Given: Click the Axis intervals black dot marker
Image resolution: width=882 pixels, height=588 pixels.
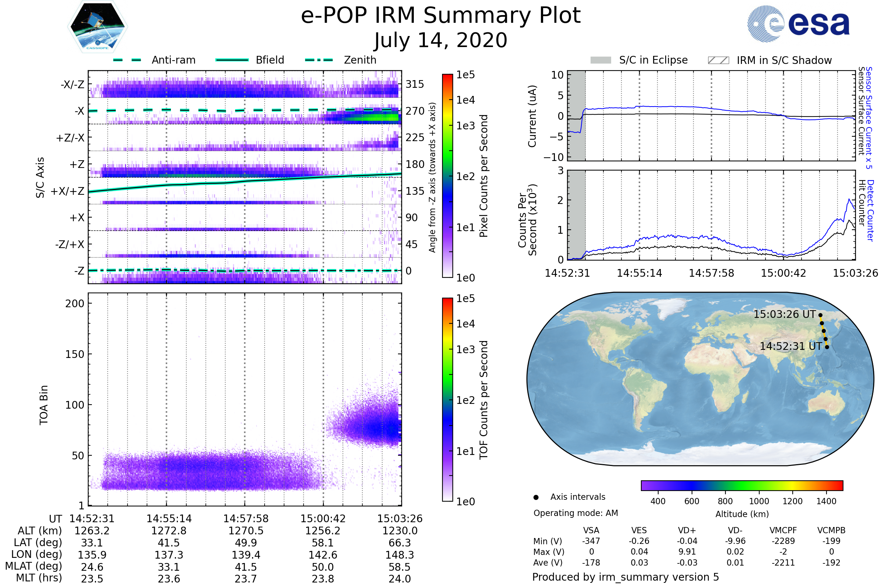Looking at the screenshot, I should click(x=536, y=498).
